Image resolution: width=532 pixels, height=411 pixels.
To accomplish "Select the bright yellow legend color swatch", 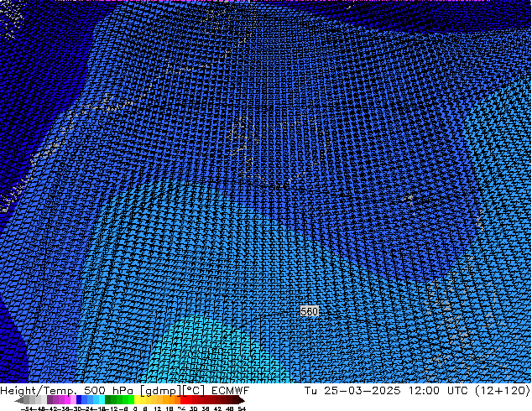I will coord(137,400).
